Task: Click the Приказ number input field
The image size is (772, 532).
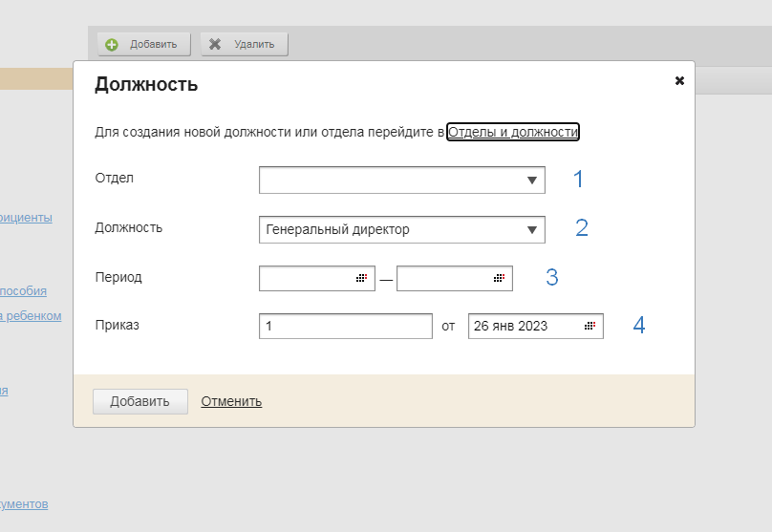Action: tap(345, 326)
